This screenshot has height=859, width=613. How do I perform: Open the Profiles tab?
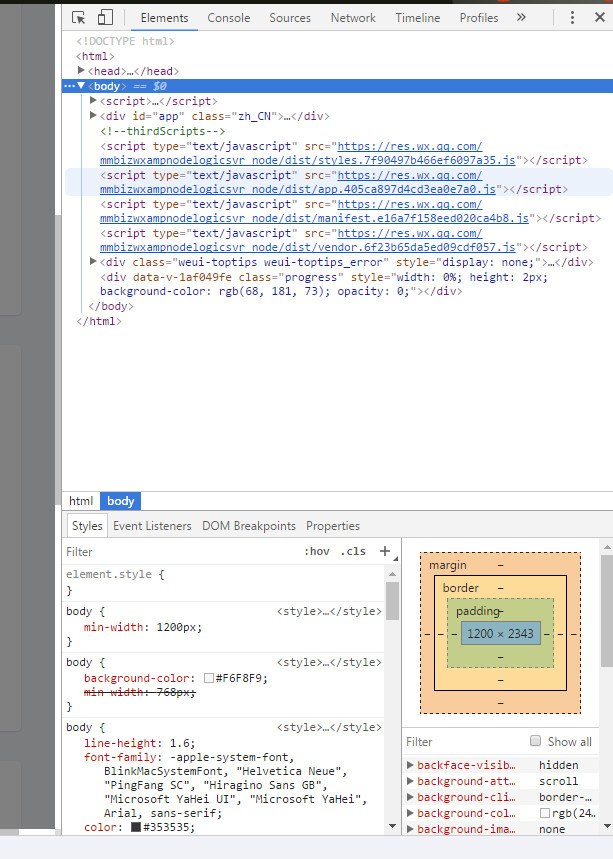[x=479, y=18]
